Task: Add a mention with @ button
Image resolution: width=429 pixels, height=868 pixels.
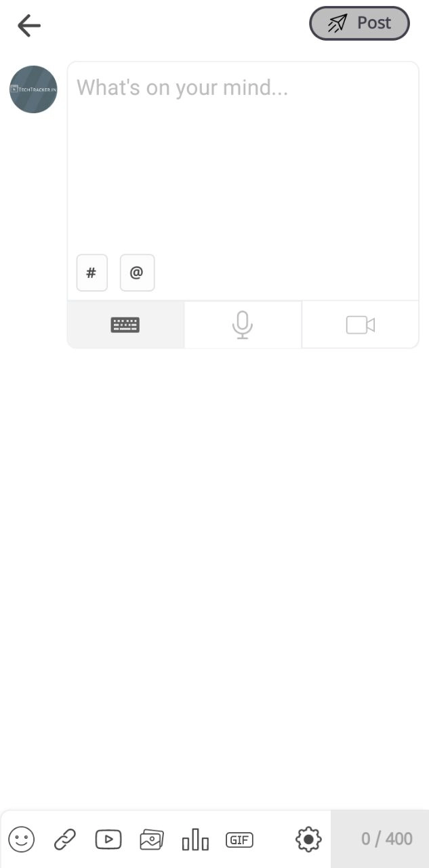Action: [137, 273]
